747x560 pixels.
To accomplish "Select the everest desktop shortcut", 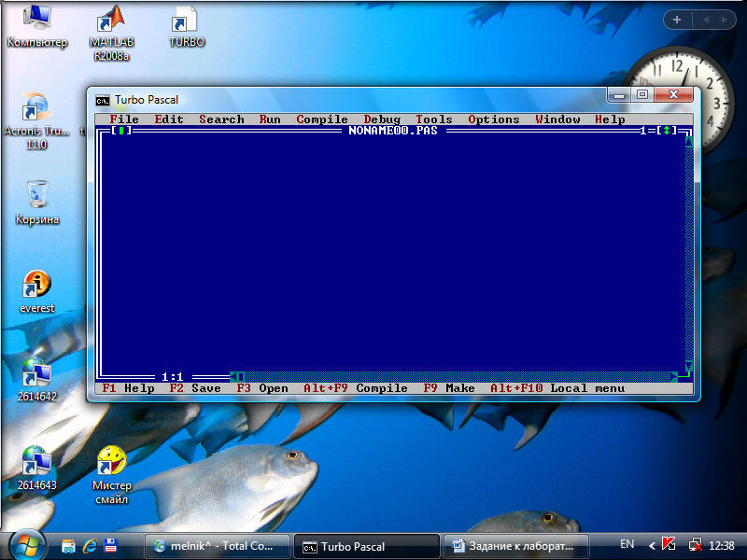I will (x=36, y=291).
